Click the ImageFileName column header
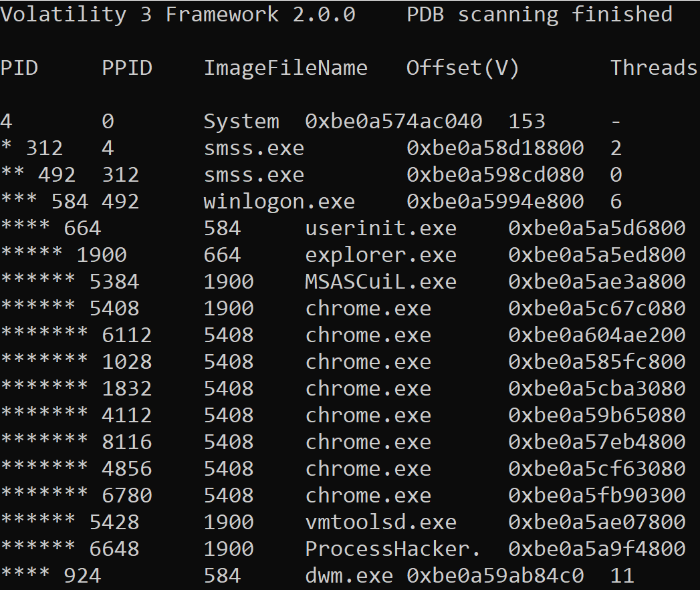The width and height of the screenshot is (700, 590). coord(285,67)
